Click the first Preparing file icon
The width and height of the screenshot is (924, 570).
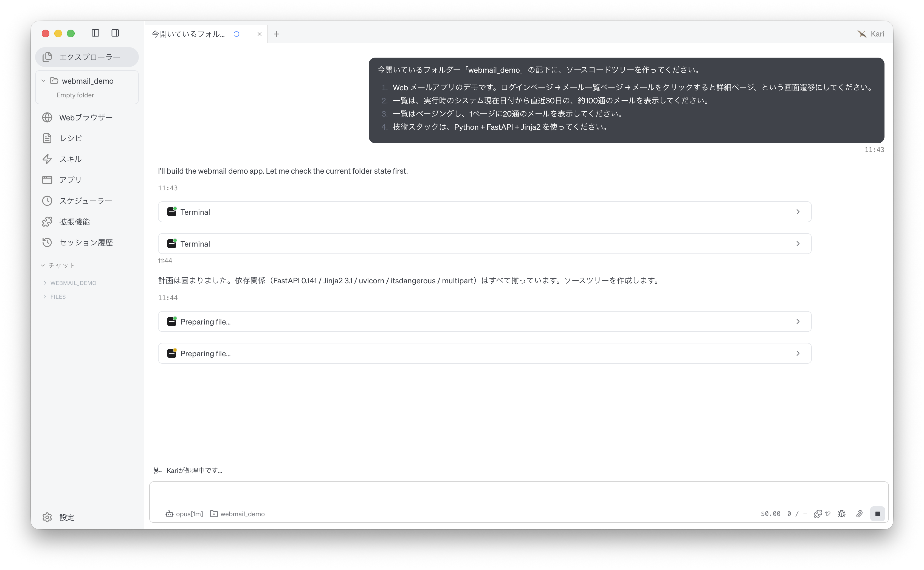click(x=172, y=321)
